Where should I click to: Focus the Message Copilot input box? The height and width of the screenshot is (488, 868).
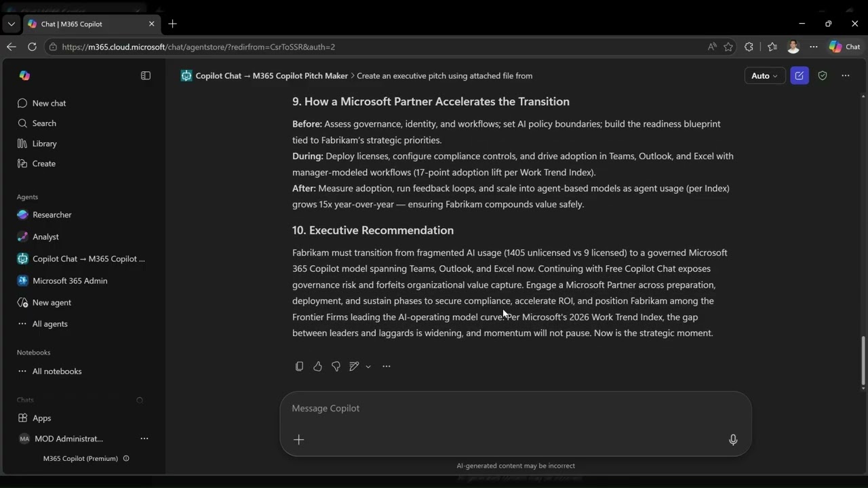pyautogui.click(x=515, y=409)
